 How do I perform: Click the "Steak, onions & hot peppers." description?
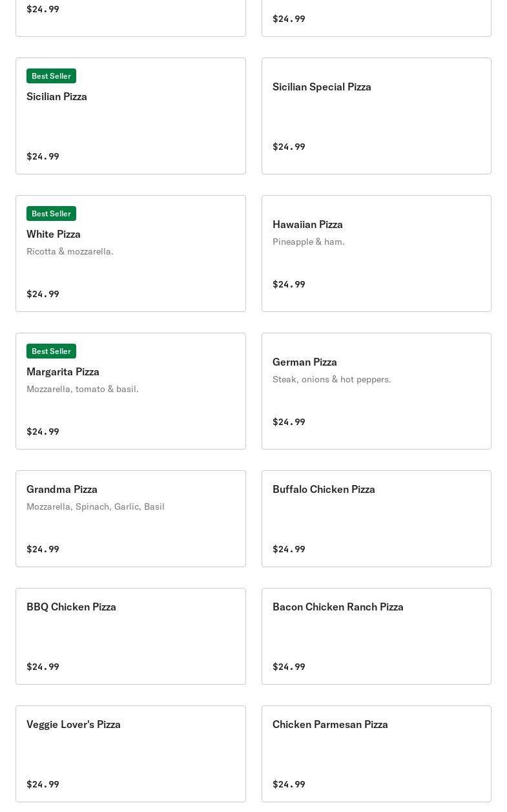pos(331,379)
